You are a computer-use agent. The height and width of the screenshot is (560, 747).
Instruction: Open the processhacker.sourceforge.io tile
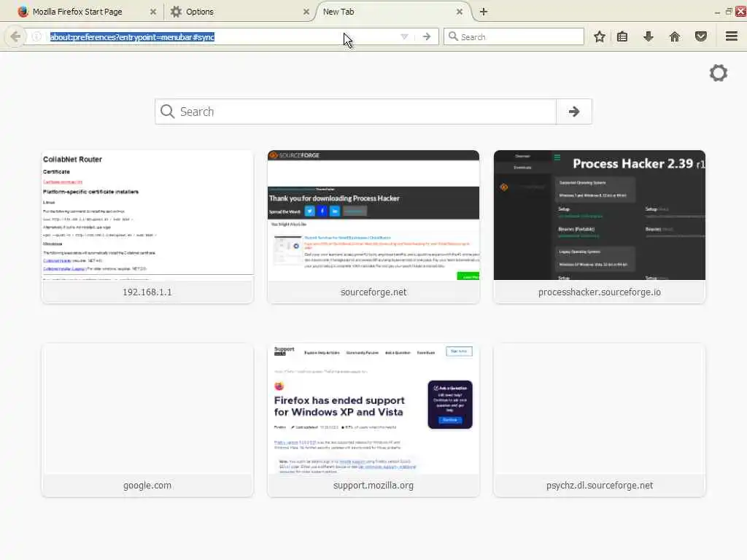(600, 227)
